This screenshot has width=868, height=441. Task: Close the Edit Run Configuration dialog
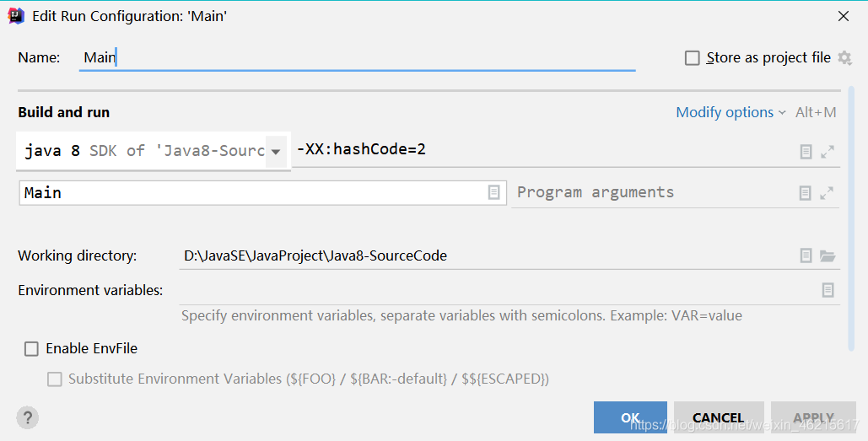pyautogui.click(x=844, y=15)
